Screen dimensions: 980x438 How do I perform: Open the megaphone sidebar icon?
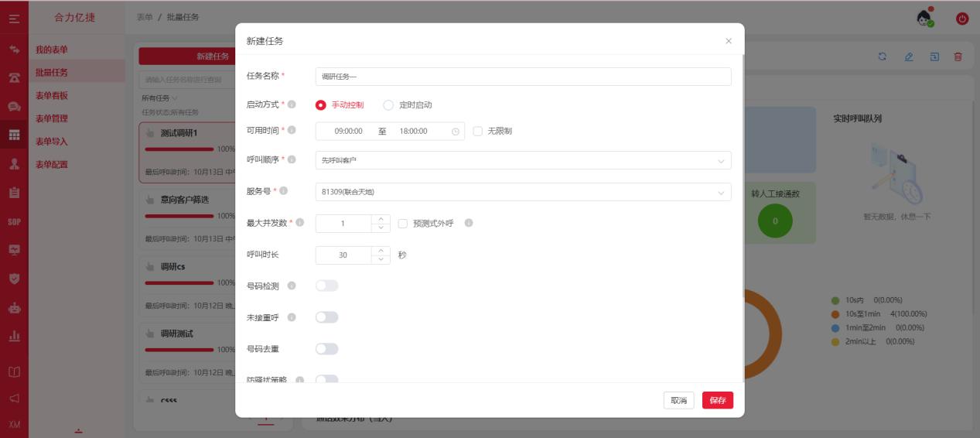click(14, 399)
